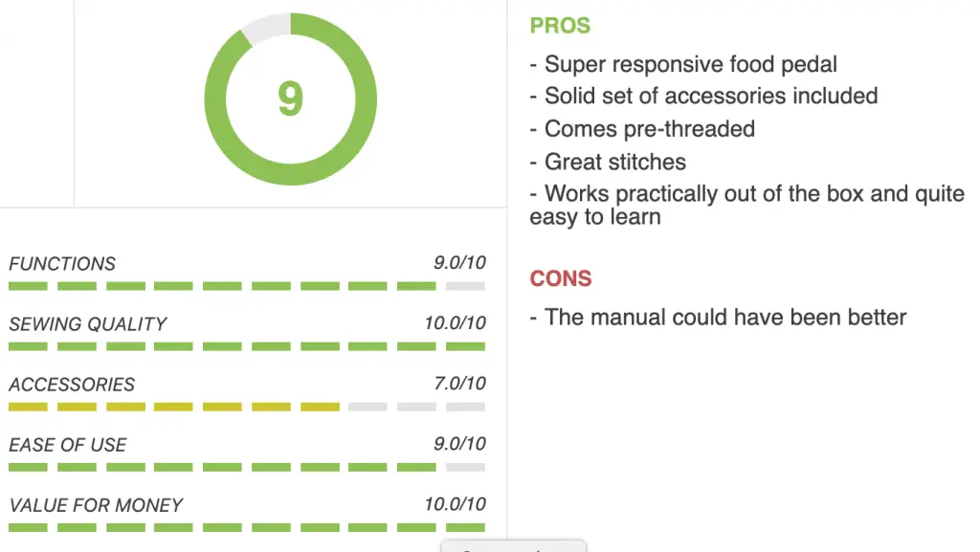The width and height of the screenshot is (980, 552).
Task: Click the overall score number 9
Action: [x=291, y=99]
